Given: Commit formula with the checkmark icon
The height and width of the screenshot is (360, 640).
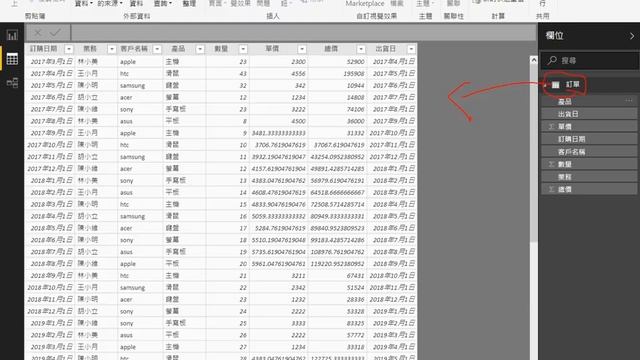Looking at the screenshot, I should pyautogui.click(x=56, y=33).
